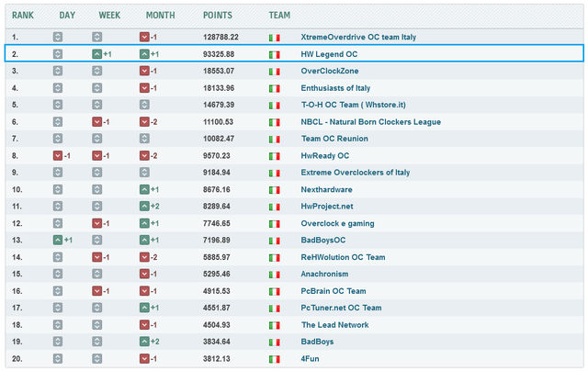Select points value 128788.22
The width and height of the screenshot is (588, 371).
pyautogui.click(x=220, y=37)
